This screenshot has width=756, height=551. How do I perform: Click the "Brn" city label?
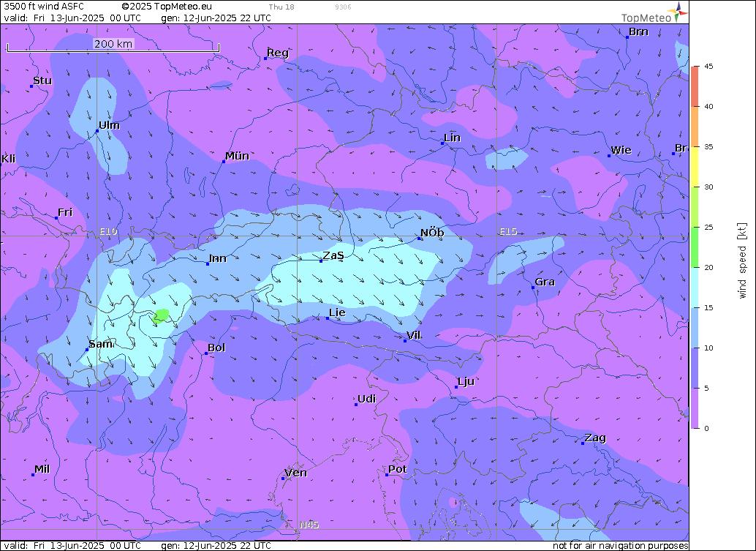(638, 32)
